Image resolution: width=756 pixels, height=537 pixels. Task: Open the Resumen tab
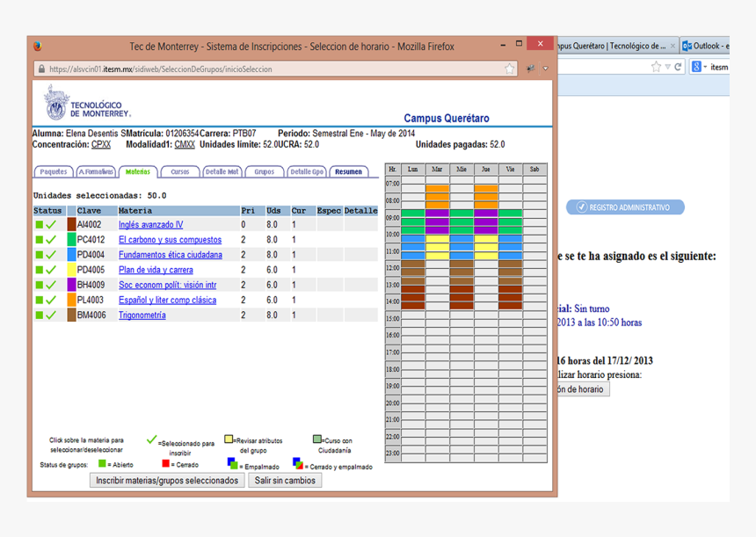[348, 172]
